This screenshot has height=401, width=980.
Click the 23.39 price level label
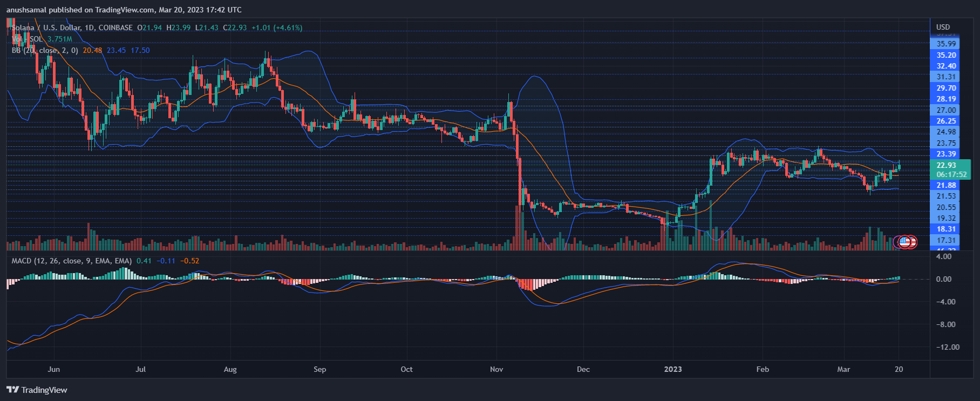946,154
